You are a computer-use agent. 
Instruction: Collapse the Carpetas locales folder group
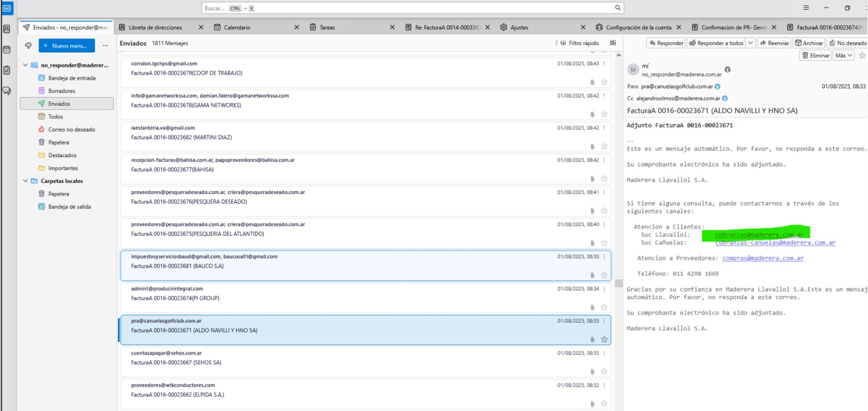25,181
